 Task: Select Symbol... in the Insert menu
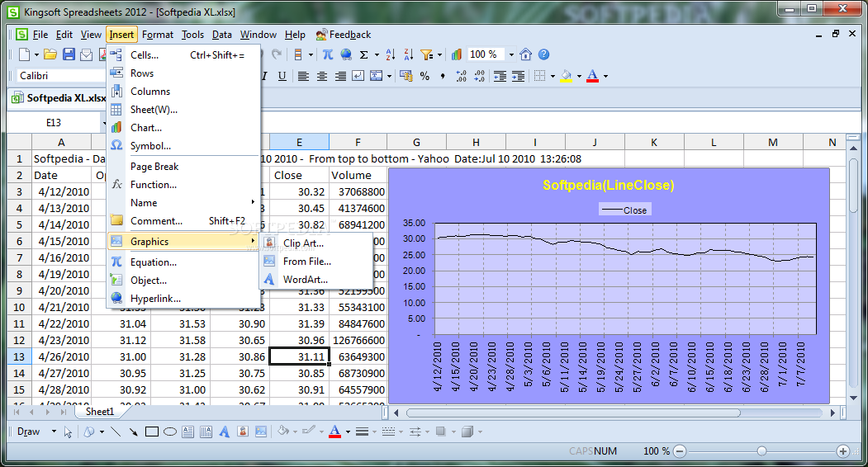(183, 145)
